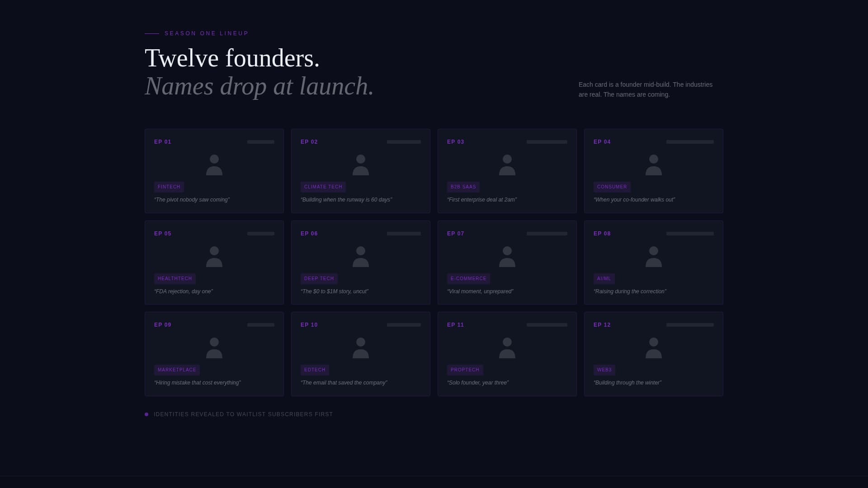Image resolution: width=868 pixels, height=488 pixels.
Task: Click the FINTECH industry badge on EP 01
Action: click(x=169, y=187)
